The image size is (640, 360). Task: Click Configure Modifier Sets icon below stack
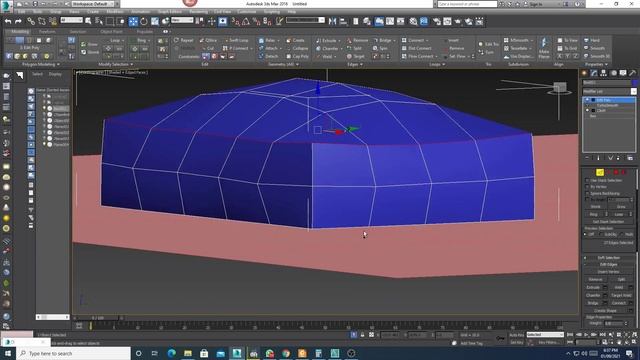click(x=630, y=158)
